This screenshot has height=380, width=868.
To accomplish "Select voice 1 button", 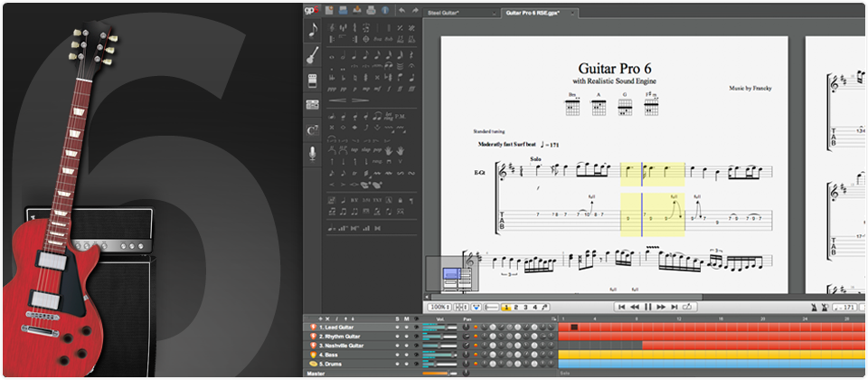I will 506,307.
